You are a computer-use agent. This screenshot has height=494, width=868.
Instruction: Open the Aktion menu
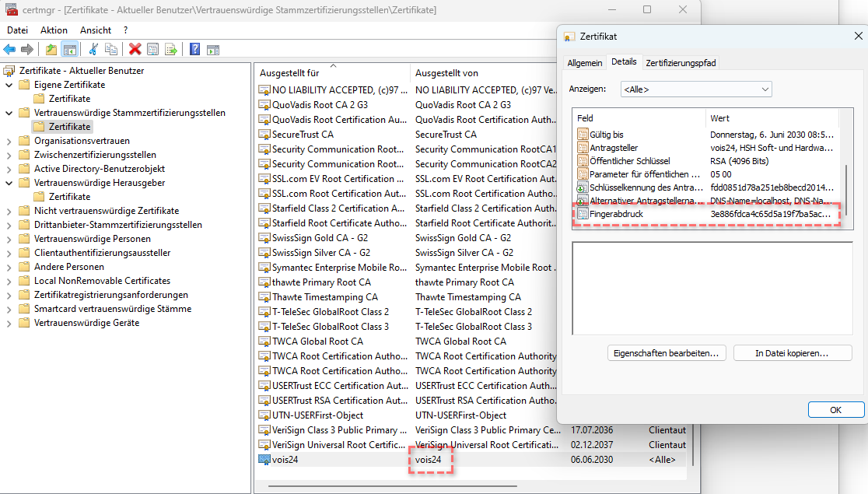coord(54,30)
